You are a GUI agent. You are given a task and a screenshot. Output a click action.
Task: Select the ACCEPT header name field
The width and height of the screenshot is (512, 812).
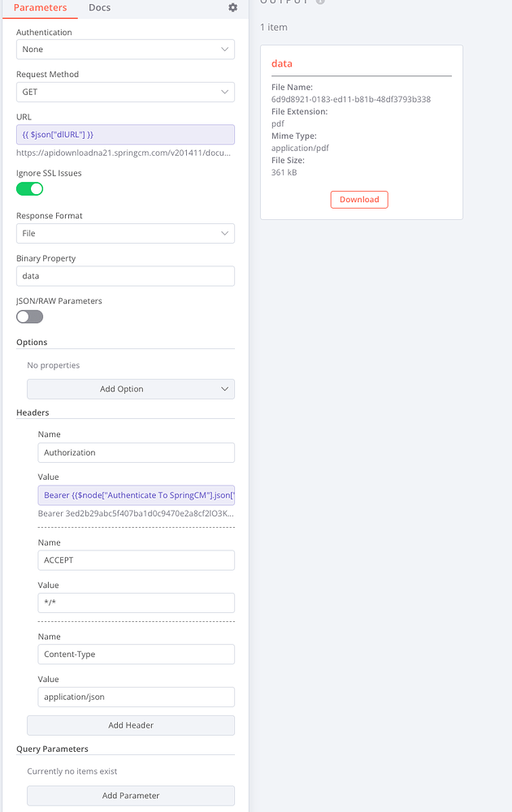[x=136, y=559]
